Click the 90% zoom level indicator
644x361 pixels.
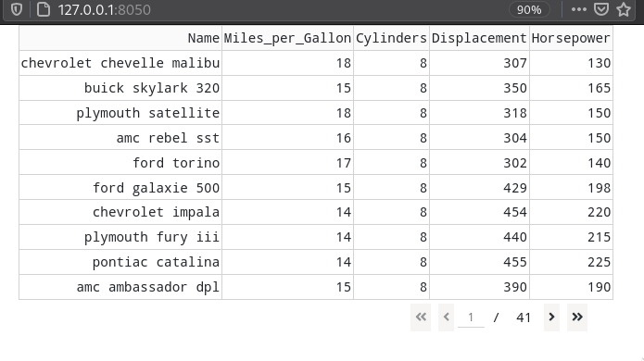click(529, 9)
